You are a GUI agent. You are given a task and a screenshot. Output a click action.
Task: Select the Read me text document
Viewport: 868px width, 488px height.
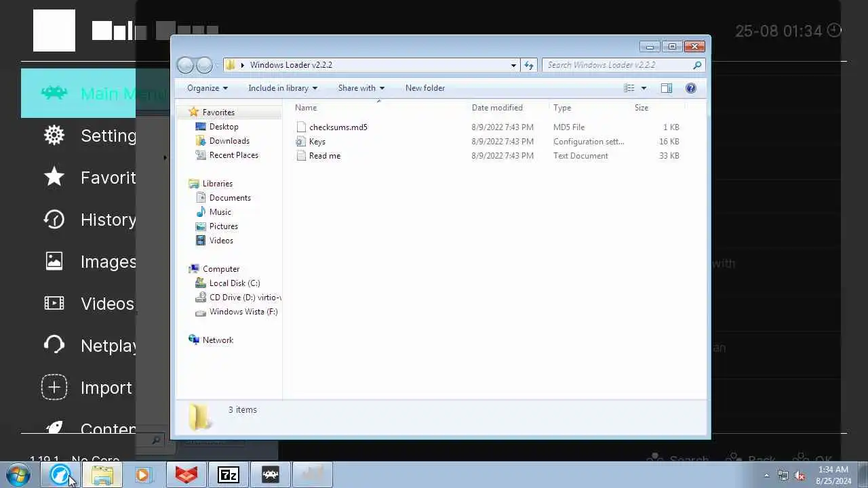[324, 156]
